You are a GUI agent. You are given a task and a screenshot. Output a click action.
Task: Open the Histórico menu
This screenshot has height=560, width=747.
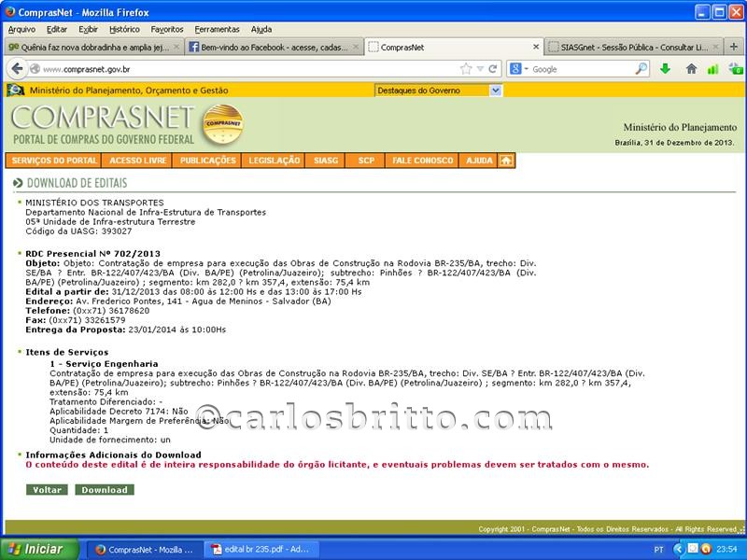point(124,29)
